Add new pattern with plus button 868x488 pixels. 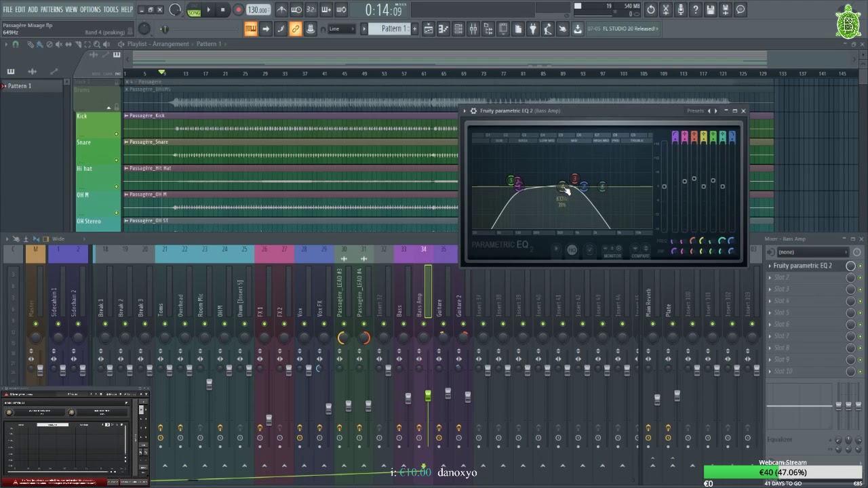click(414, 28)
